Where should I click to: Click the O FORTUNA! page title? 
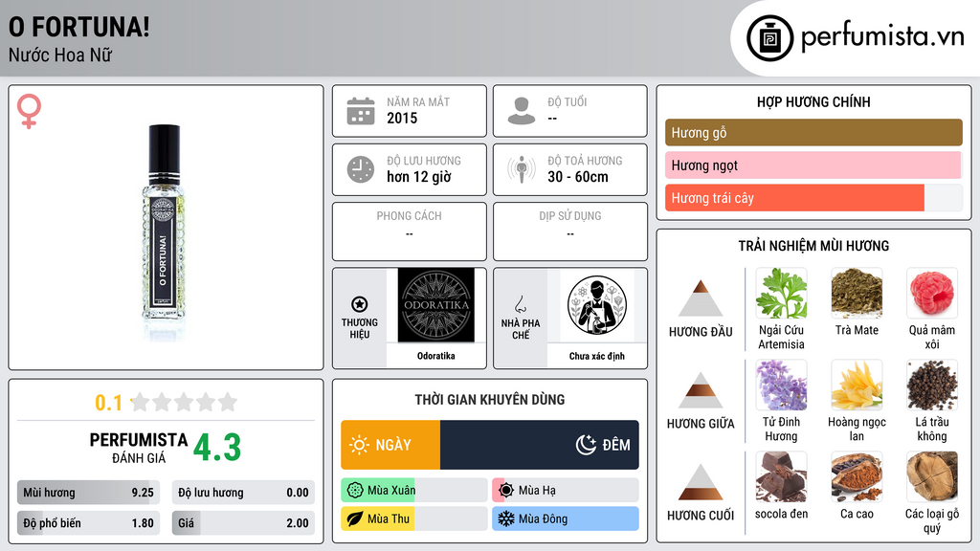pyautogui.click(x=78, y=27)
